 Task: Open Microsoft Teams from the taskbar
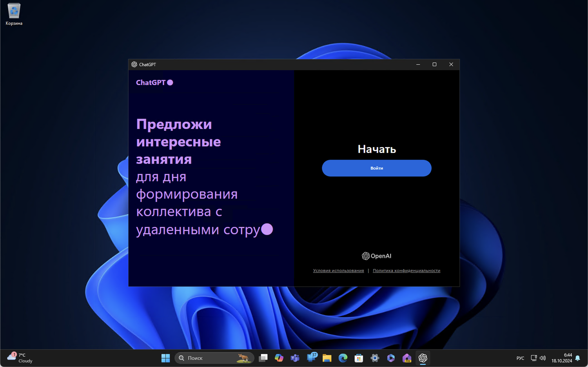pyautogui.click(x=295, y=358)
